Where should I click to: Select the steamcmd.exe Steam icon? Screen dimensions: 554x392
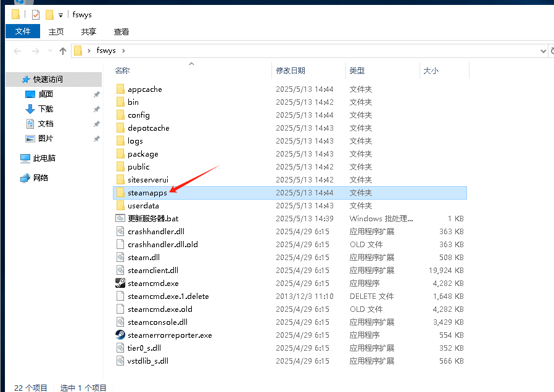click(x=120, y=283)
